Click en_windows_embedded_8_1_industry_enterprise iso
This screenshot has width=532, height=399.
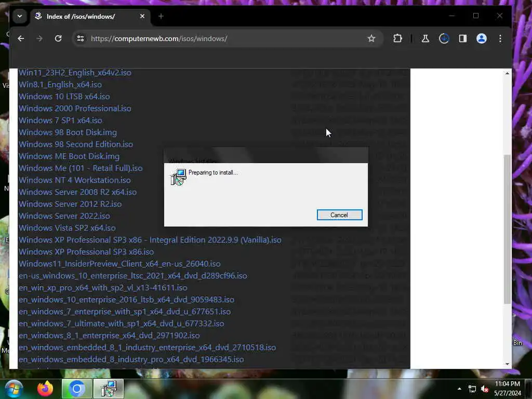point(147,348)
